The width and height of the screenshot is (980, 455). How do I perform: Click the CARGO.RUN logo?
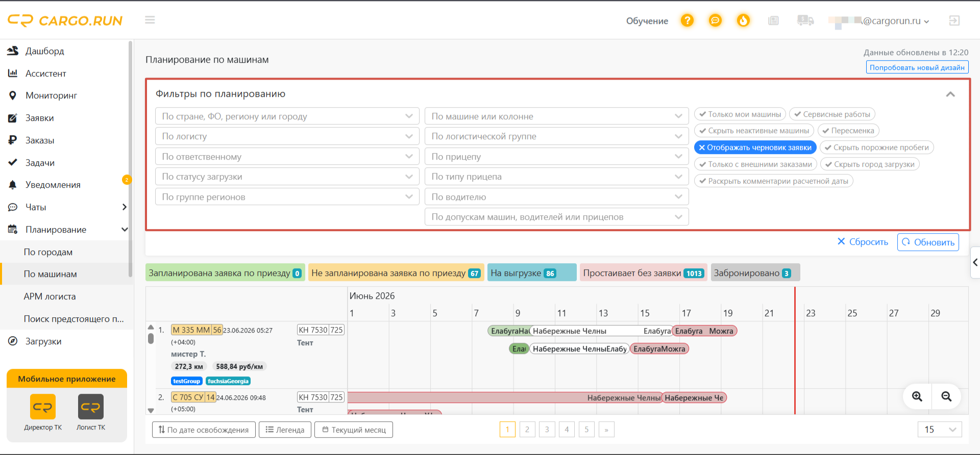pos(65,20)
